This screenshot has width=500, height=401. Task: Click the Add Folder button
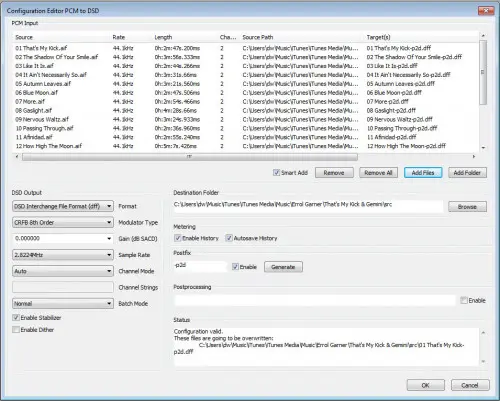[467, 173]
